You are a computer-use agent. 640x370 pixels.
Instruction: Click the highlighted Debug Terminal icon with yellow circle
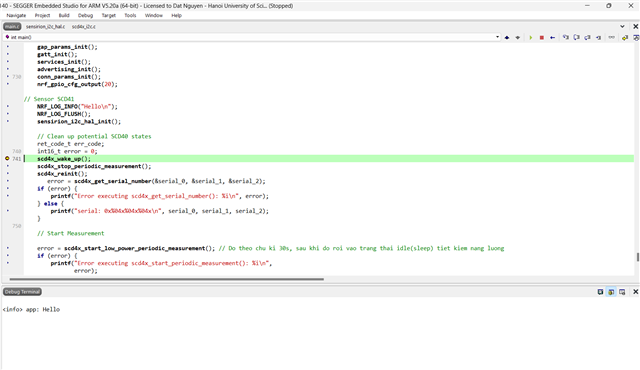611,292
